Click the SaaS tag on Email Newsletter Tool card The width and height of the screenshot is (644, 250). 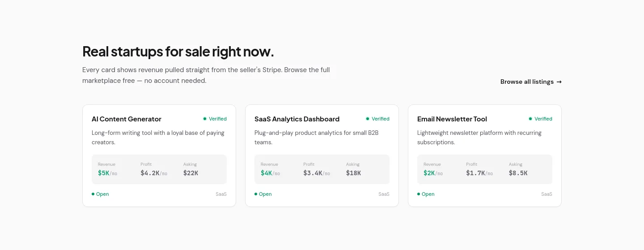547,194
